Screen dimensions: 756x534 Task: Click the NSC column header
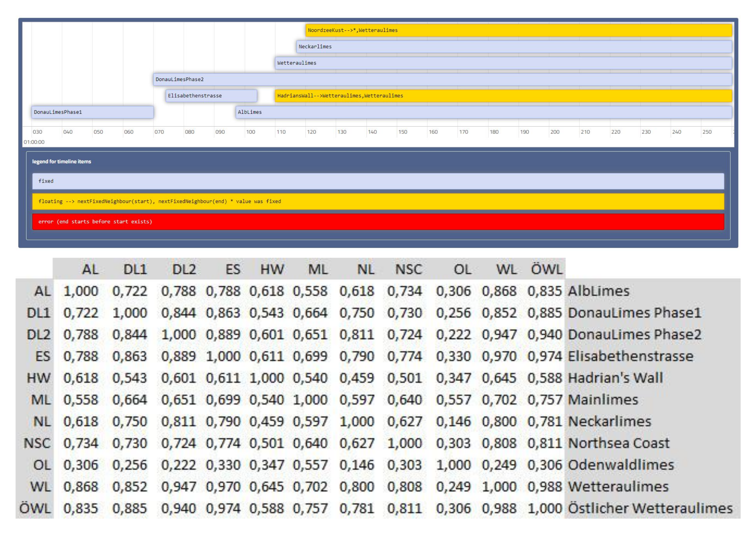[x=409, y=270]
